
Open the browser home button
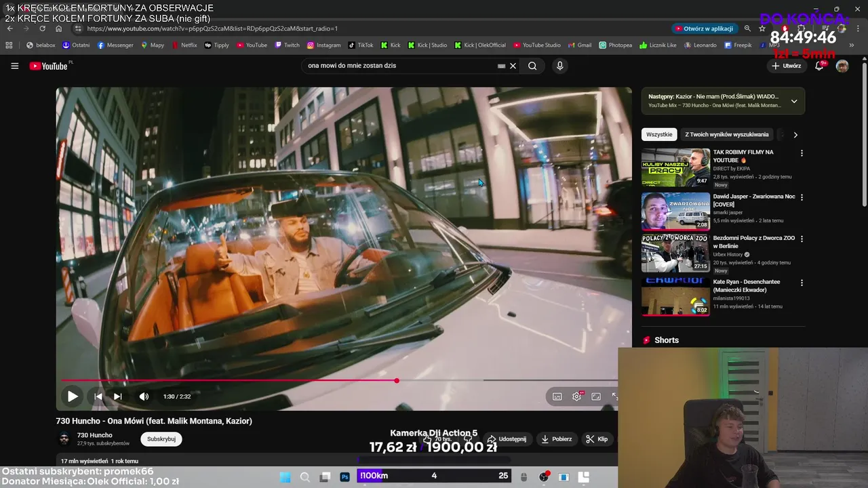[58, 28]
